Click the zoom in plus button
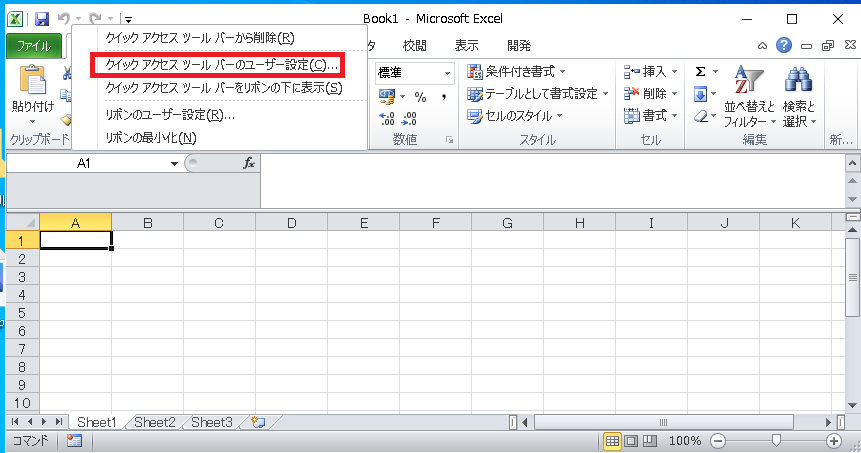This screenshot has width=861, height=453. (834, 441)
